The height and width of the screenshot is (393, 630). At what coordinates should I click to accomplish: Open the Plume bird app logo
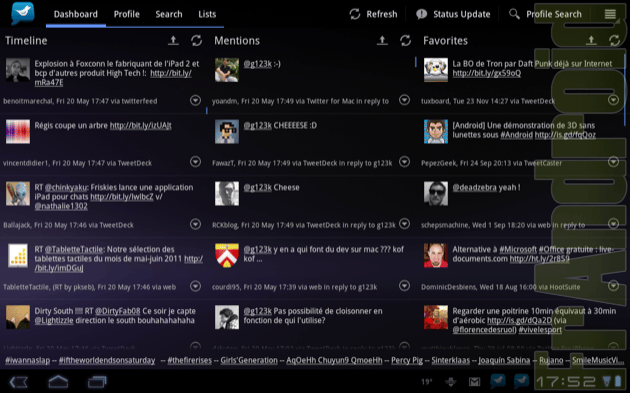click(23, 13)
